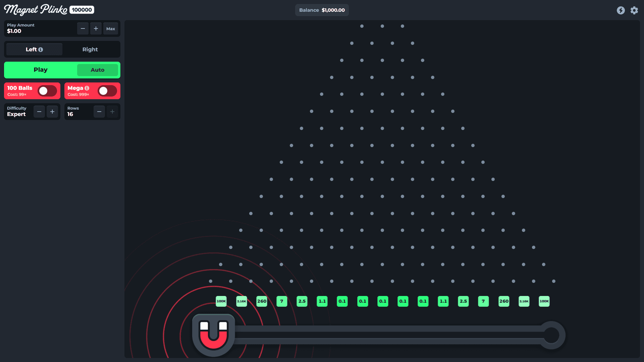Click the right 1.1 multiplier slot
The width and height of the screenshot is (644, 362).
[443, 301]
